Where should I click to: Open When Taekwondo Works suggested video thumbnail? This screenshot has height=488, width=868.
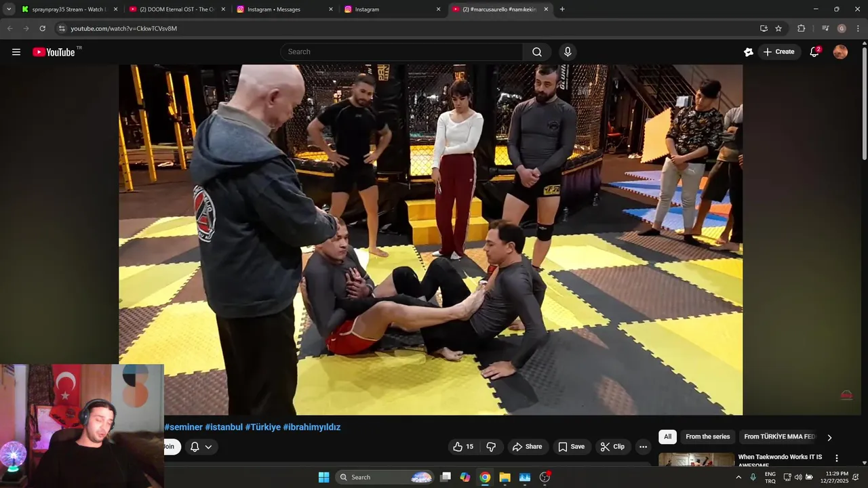click(x=696, y=460)
